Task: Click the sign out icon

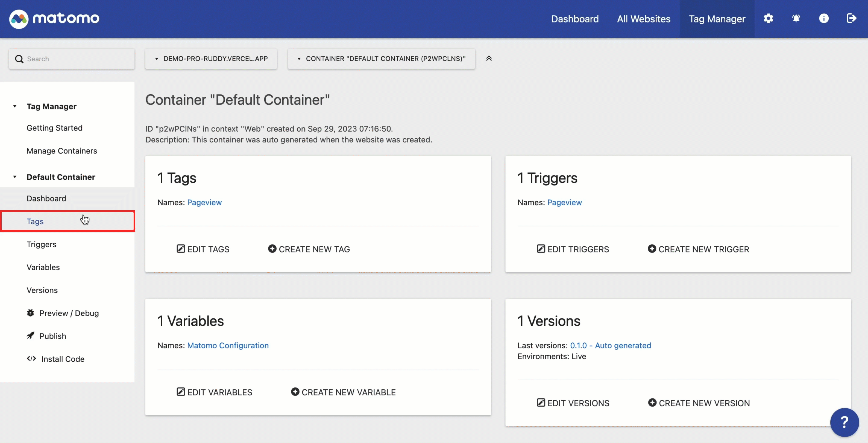Action: (x=851, y=18)
